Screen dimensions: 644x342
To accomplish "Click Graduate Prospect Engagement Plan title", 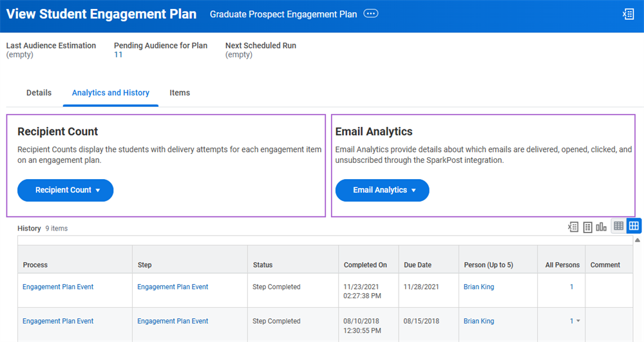I will point(283,14).
